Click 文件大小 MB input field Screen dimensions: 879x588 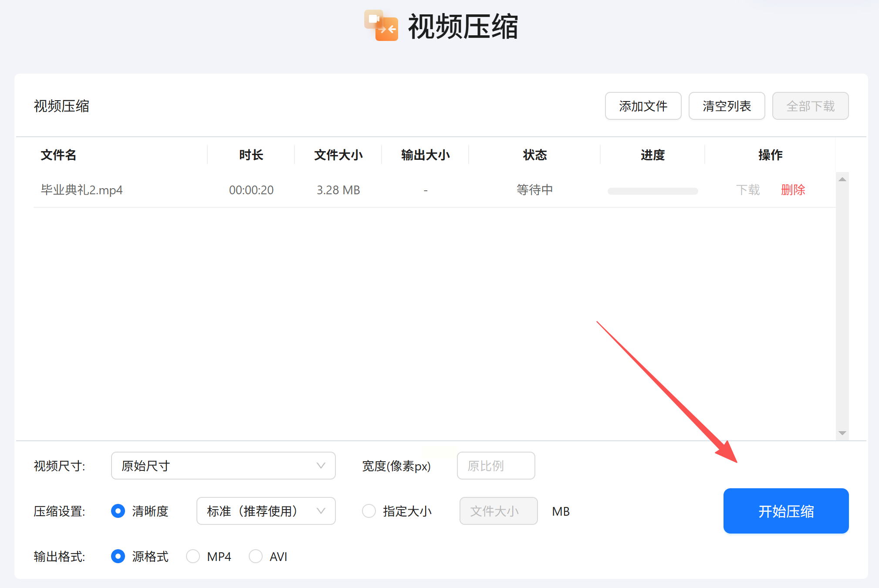[x=498, y=511]
